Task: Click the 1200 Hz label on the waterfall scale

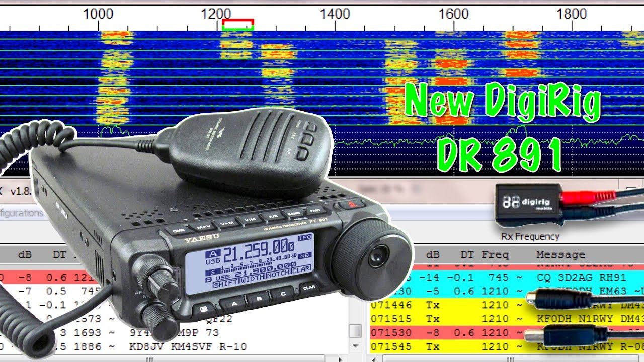Action: 216,14
